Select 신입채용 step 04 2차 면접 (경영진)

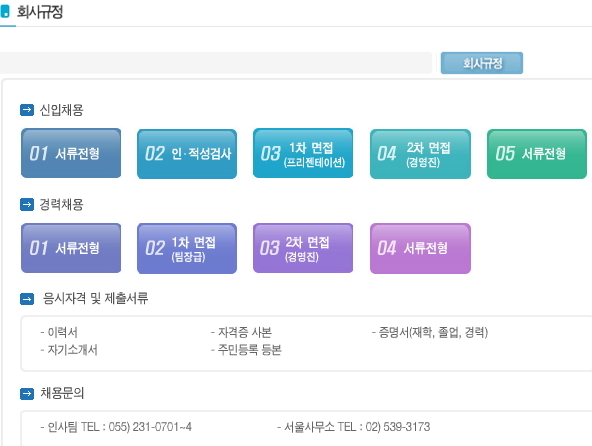pyautogui.click(x=420, y=154)
